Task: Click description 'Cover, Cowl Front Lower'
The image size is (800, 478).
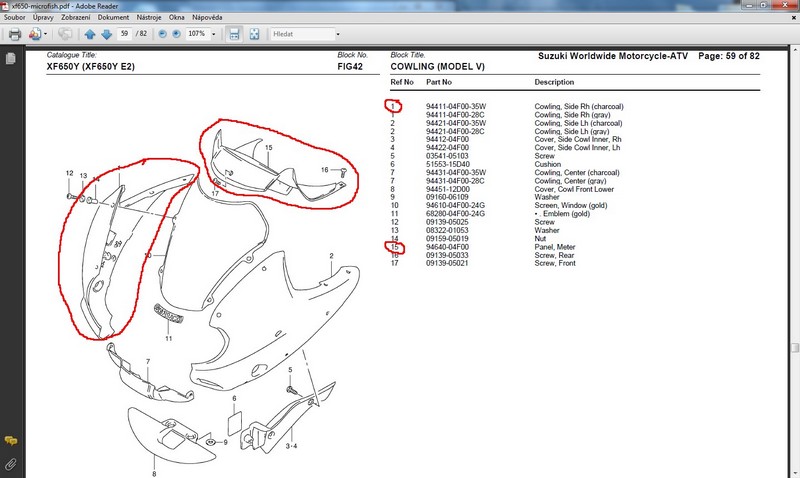Action: [x=574, y=189]
